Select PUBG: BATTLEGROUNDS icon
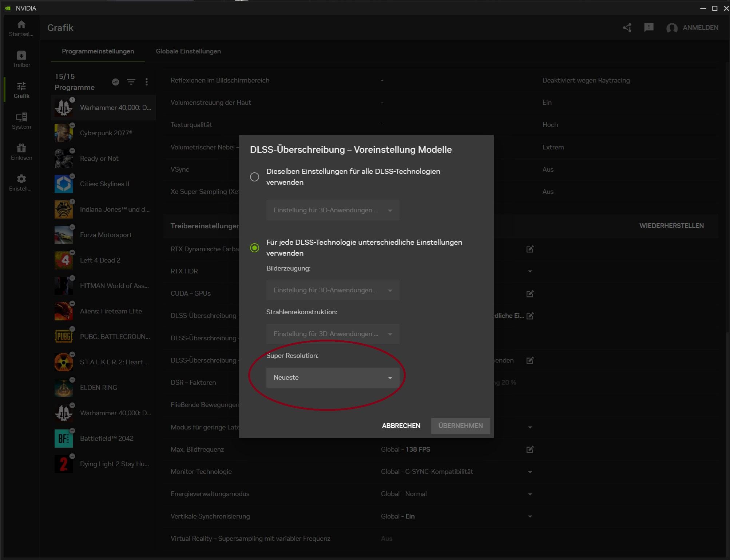The width and height of the screenshot is (730, 560). click(64, 337)
